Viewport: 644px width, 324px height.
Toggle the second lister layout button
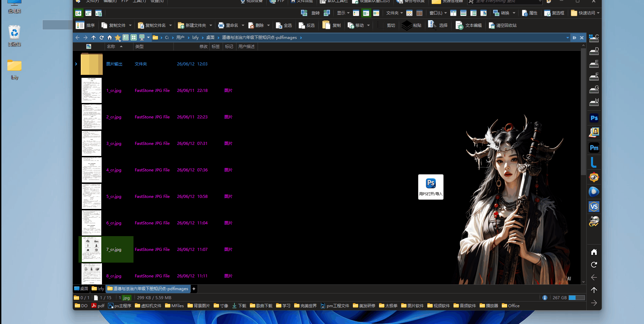click(x=88, y=13)
